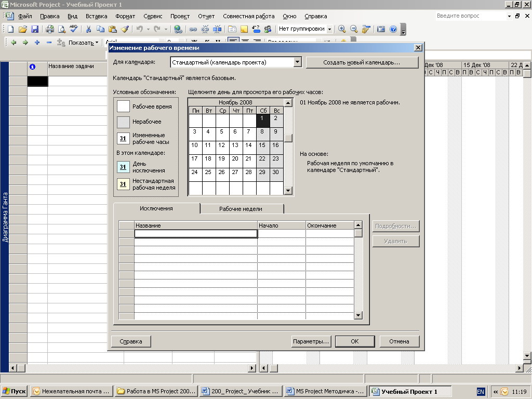Open the Проект menu

pos(180,16)
